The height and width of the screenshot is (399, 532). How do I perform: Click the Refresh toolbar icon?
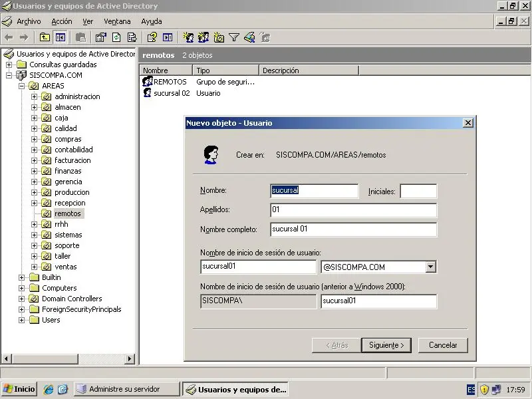click(116, 37)
